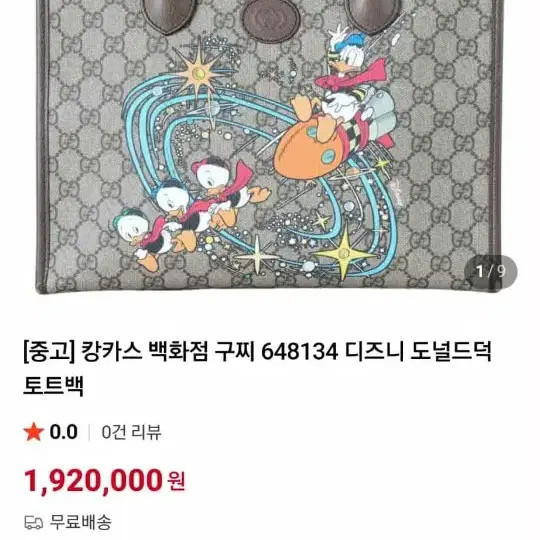Click the pale white star near bag bottom
Image resolution: width=540 pixels, height=540 pixels.
[x=258, y=257]
